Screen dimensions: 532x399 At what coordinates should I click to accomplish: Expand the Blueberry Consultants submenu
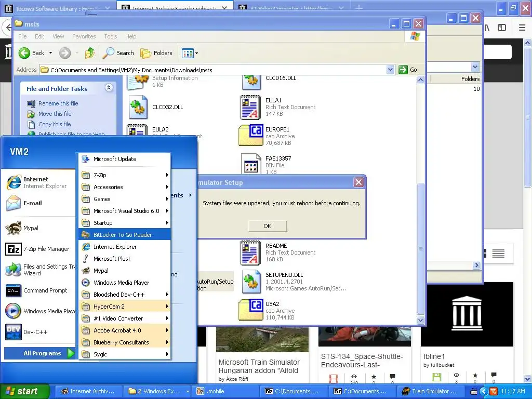(125, 342)
